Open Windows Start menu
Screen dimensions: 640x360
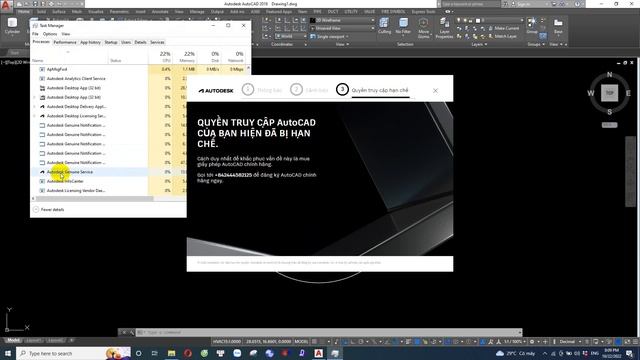point(8,353)
